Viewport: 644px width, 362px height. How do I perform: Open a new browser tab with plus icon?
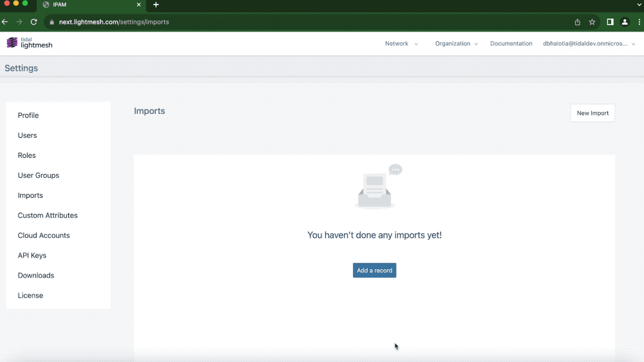(x=156, y=5)
